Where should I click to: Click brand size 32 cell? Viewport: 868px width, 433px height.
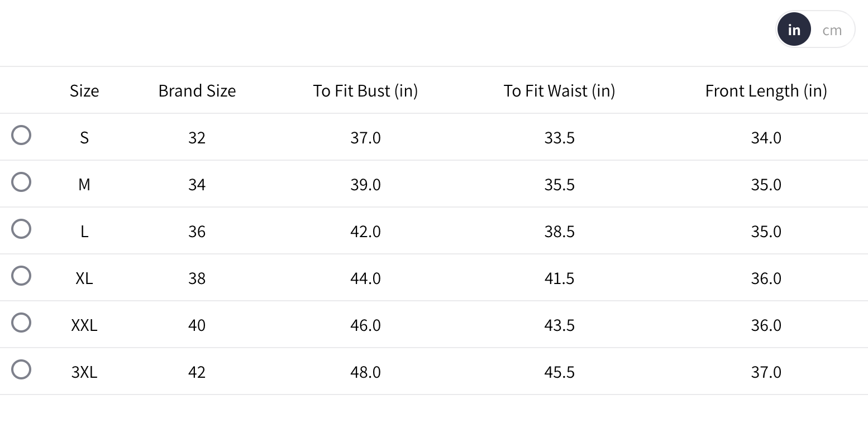pyautogui.click(x=197, y=137)
